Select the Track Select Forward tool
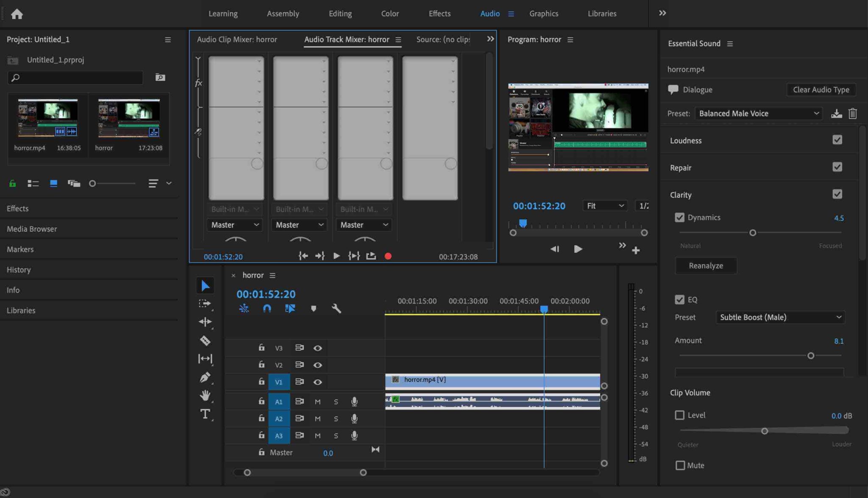 pyautogui.click(x=204, y=305)
